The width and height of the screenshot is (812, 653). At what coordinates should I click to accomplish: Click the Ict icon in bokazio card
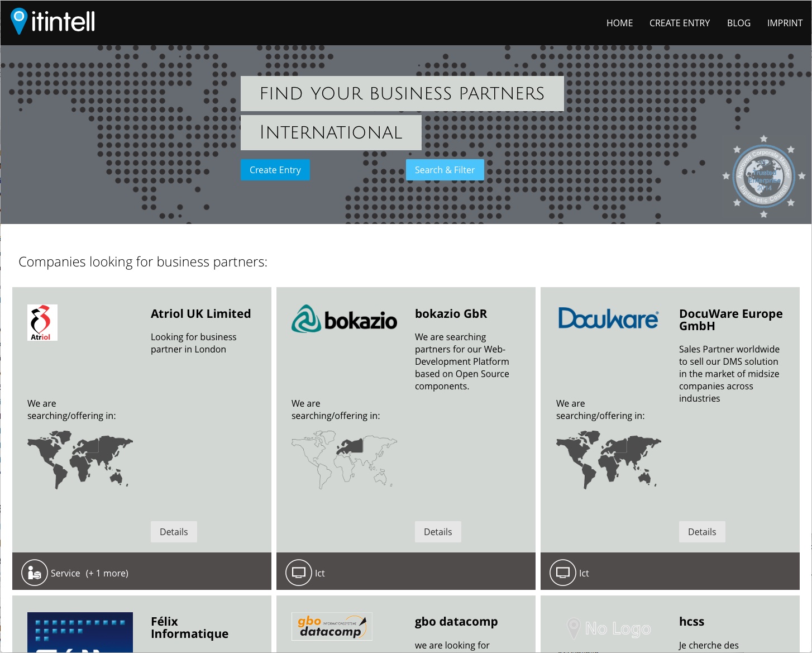point(299,573)
